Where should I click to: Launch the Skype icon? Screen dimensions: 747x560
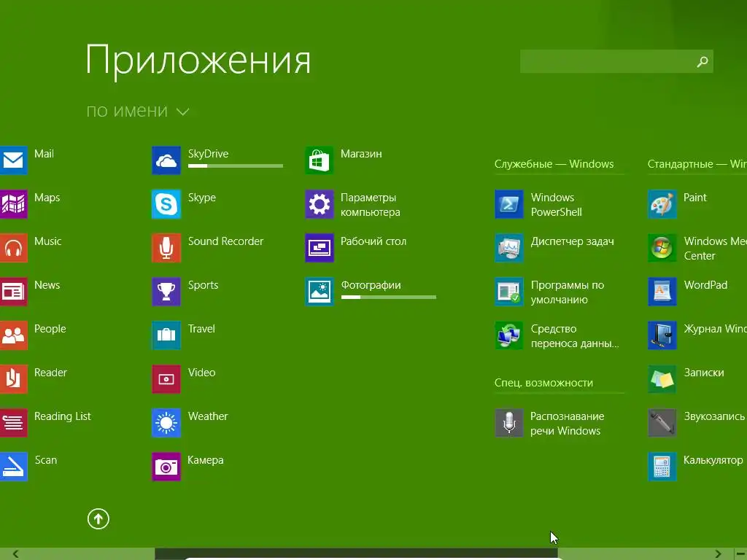click(x=166, y=204)
